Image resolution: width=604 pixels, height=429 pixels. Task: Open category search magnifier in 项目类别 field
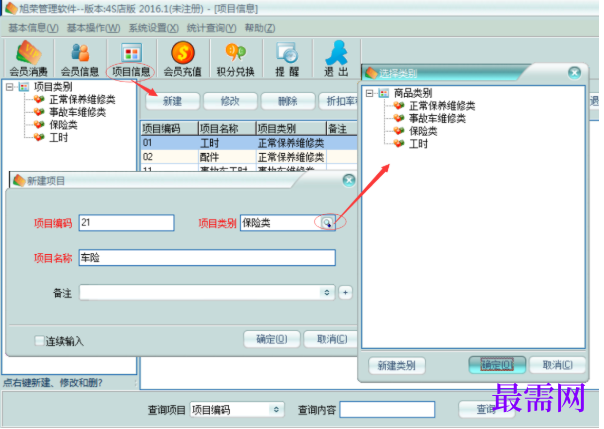click(327, 223)
